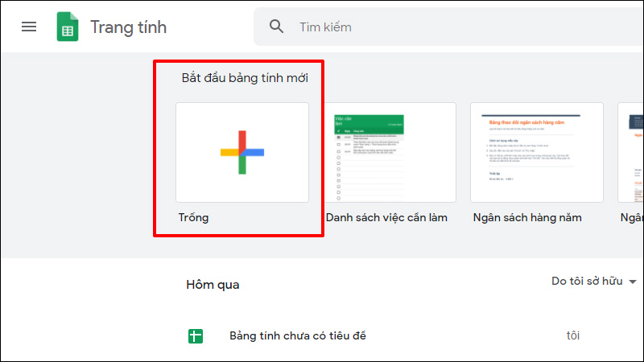Expand the Do tôi sở hữu dropdown
Screen dimensions: 644x362
coord(594,281)
